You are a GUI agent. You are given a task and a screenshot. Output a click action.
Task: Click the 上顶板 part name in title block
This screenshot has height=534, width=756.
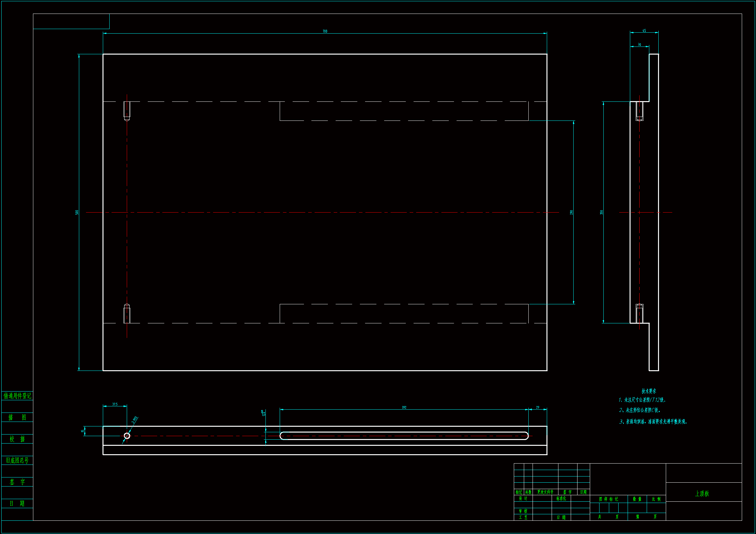702,494
